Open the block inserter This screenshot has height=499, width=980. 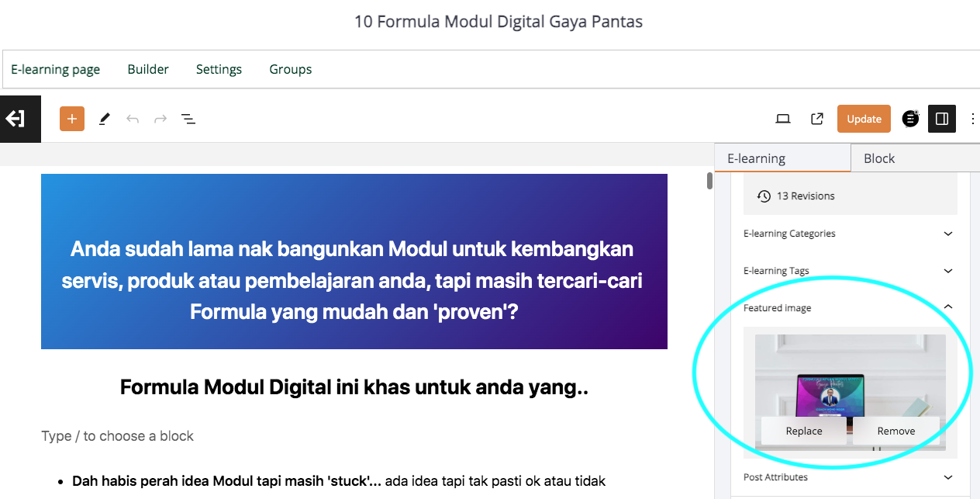[71, 119]
